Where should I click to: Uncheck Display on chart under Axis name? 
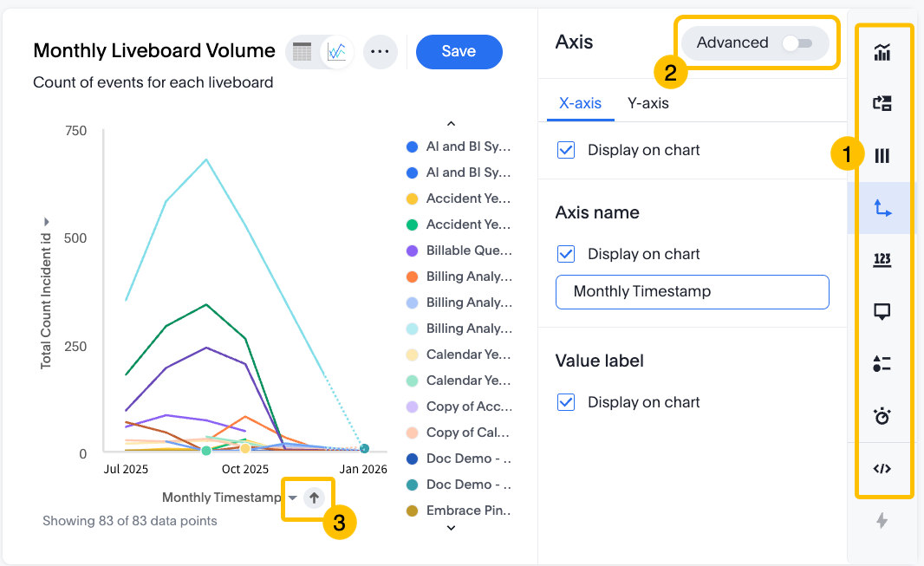[568, 253]
